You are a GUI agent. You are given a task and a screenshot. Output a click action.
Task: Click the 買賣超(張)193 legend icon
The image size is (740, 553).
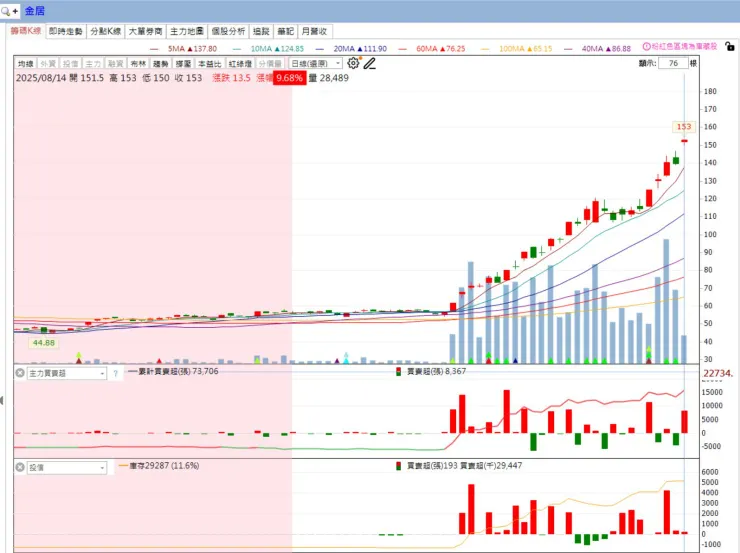click(398, 466)
